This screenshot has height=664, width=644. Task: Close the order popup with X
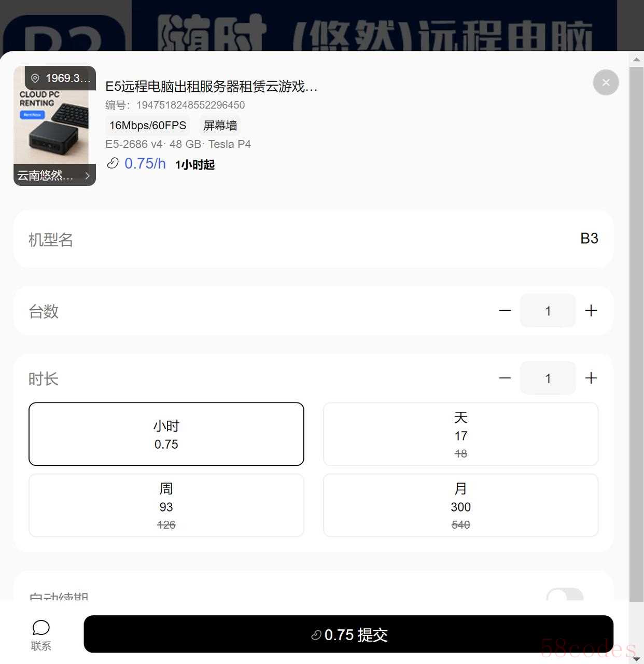pyautogui.click(x=606, y=82)
